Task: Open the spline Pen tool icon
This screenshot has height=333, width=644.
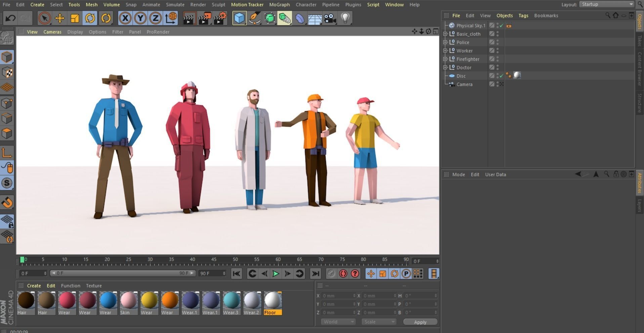Action: pos(254,18)
